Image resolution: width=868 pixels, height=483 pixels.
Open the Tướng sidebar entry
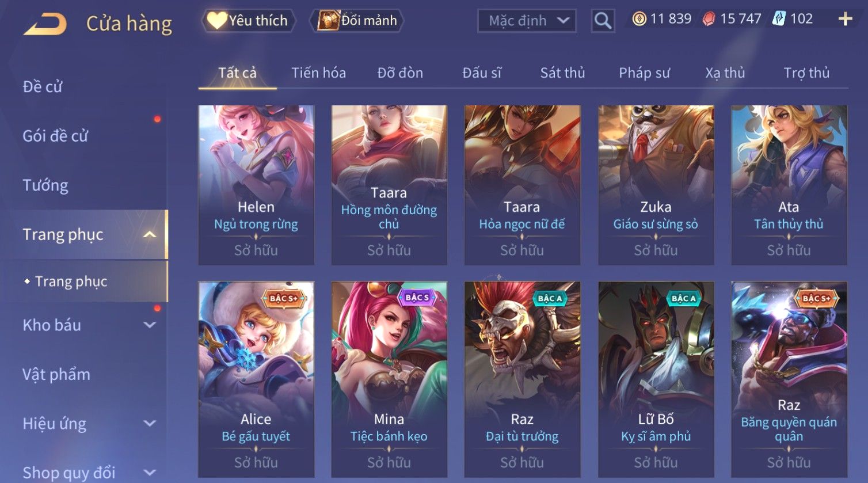click(x=45, y=185)
